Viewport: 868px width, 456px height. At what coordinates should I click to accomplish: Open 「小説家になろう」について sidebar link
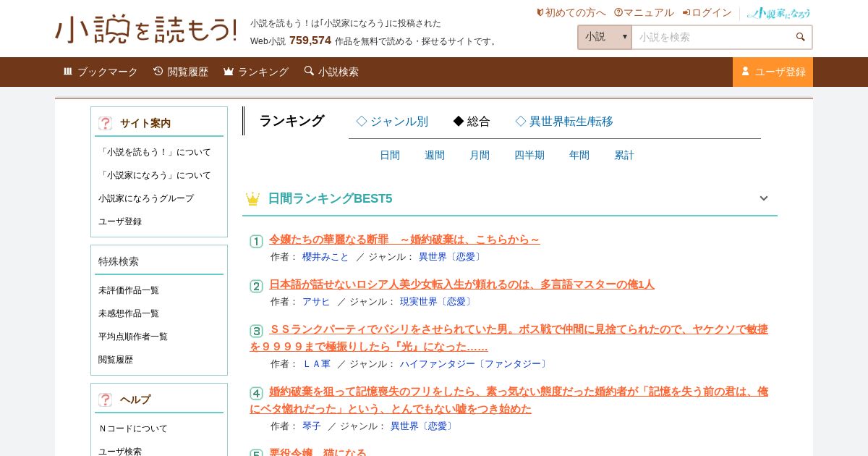pos(155,175)
